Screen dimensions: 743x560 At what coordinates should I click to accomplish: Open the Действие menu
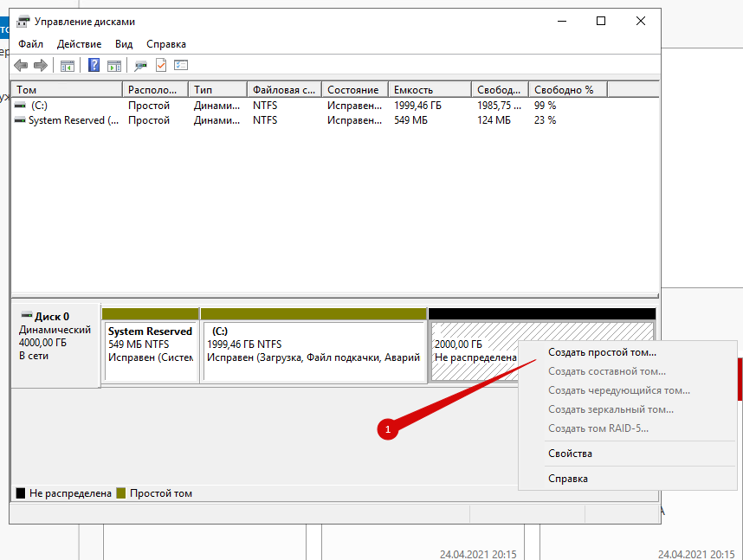click(x=79, y=43)
